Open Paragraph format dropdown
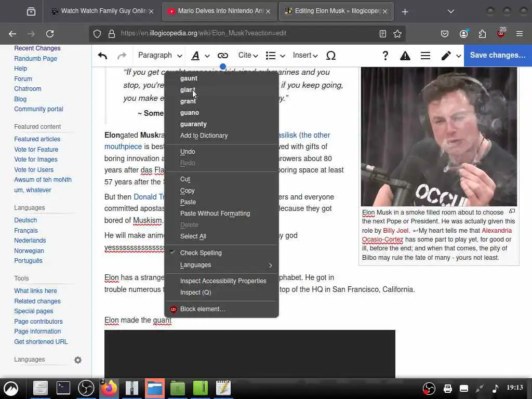 coord(160,56)
